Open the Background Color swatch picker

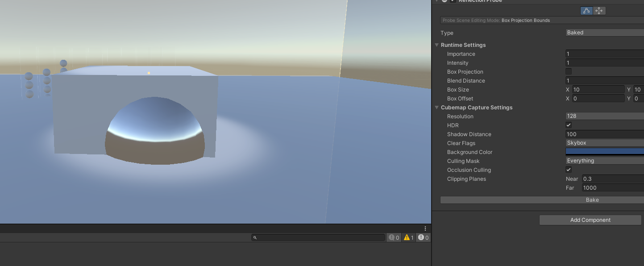605,152
